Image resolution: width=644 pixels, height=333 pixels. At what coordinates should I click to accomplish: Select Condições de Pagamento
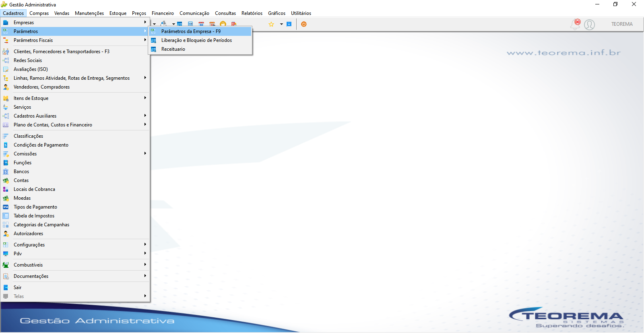coord(75,145)
